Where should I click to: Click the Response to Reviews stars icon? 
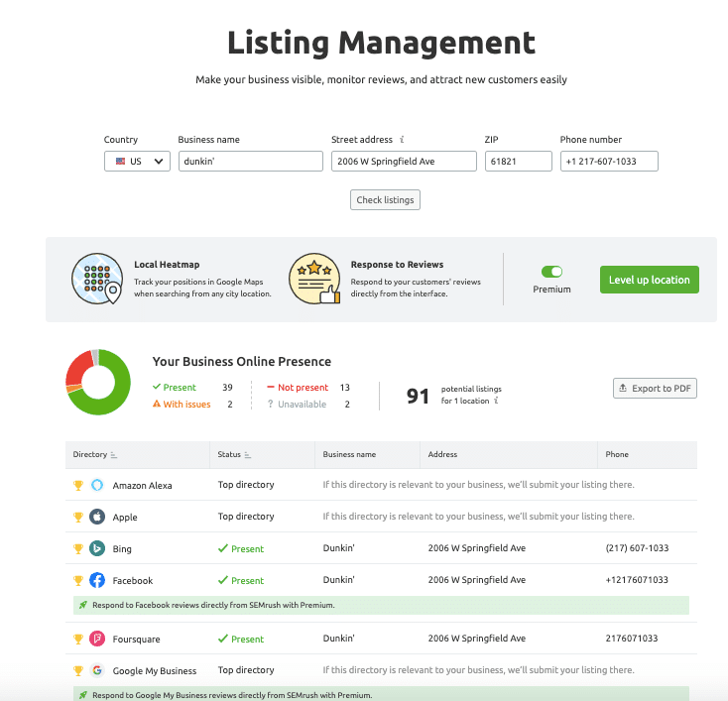pos(314,279)
